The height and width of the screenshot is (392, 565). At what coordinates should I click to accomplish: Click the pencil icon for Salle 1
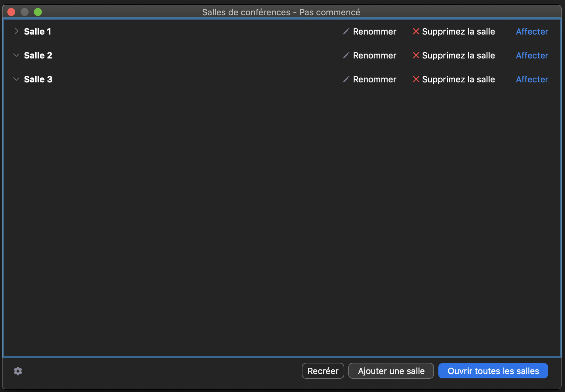pos(346,32)
